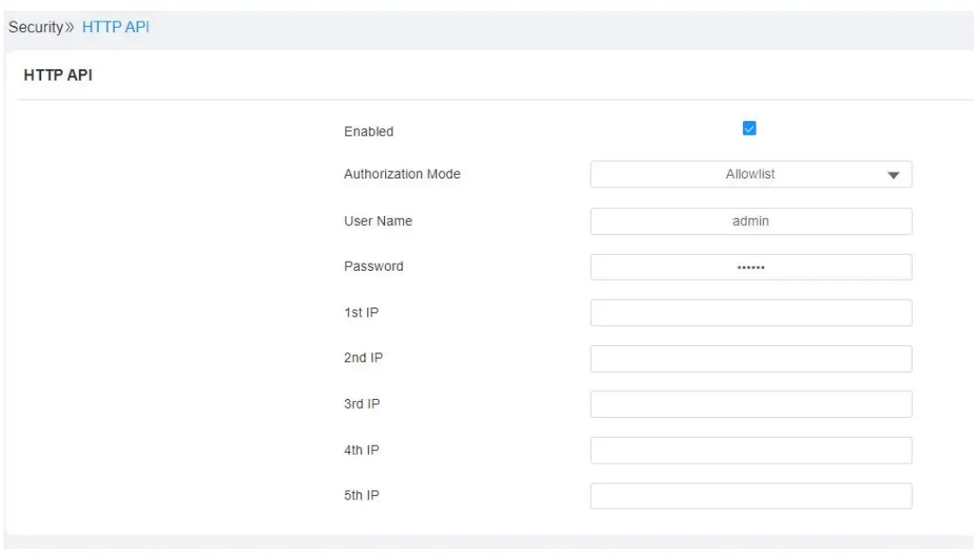980x556 pixels.
Task: Select the 5th IP input field
Action: [750, 496]
